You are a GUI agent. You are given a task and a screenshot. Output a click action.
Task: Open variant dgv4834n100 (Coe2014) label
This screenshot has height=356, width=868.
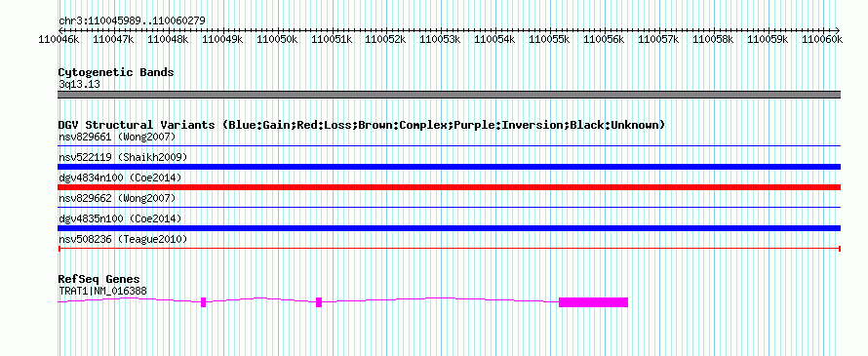pos(120,178)
